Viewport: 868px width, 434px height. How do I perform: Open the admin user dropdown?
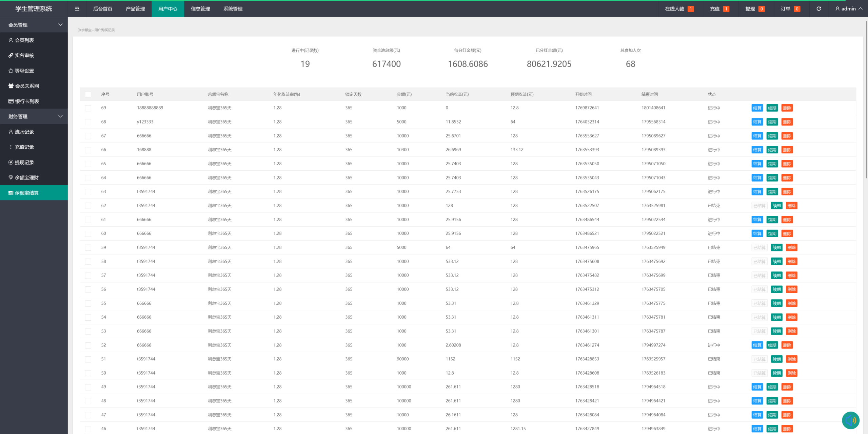[x=849, y=9]
